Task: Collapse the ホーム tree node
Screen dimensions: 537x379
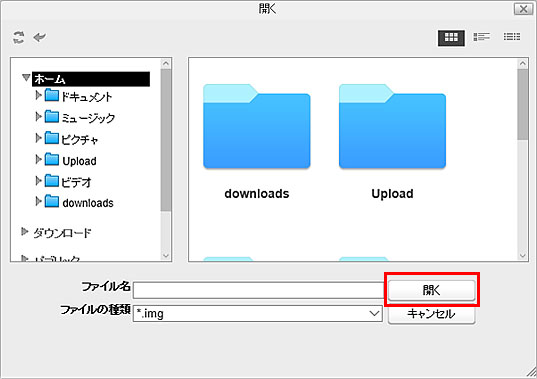Action: point(26,78)
